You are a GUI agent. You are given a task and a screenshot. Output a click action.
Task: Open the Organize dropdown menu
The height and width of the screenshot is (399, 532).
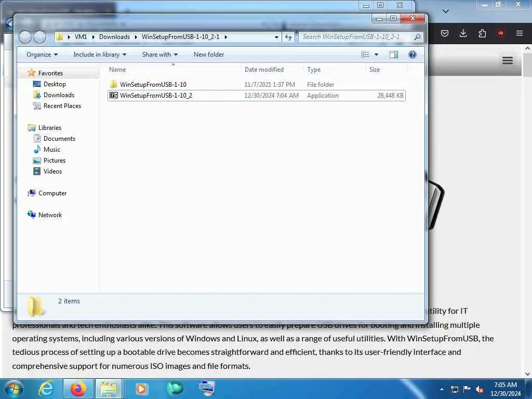(42, 55)
